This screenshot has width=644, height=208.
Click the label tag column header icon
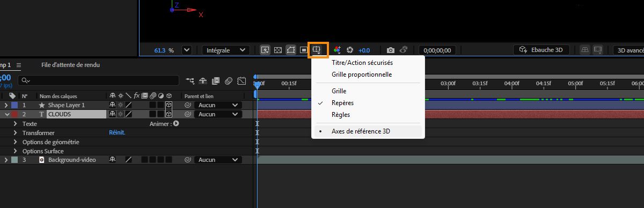(x=13, y=96)
